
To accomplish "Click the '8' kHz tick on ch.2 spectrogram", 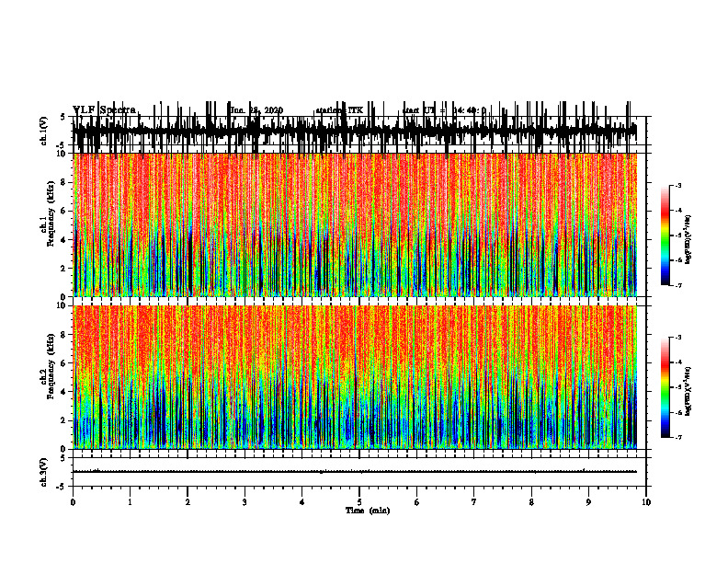I will (63, 334).
